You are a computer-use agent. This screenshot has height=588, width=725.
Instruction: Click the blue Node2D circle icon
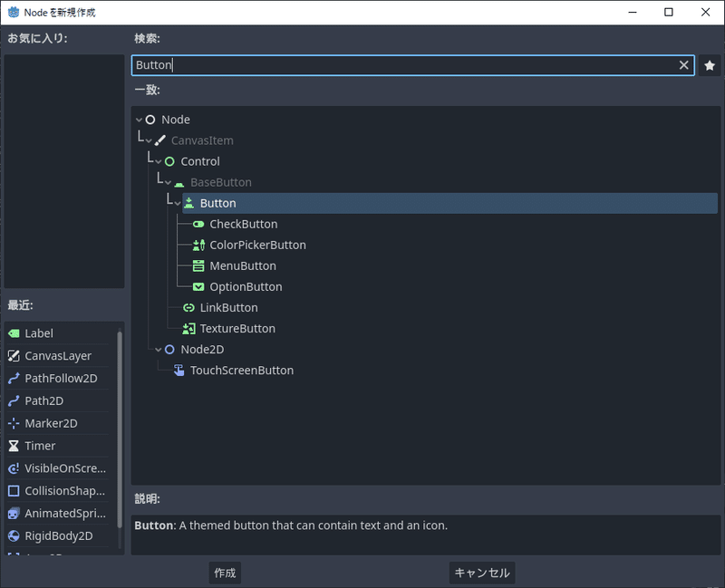(x=169, y=350)
